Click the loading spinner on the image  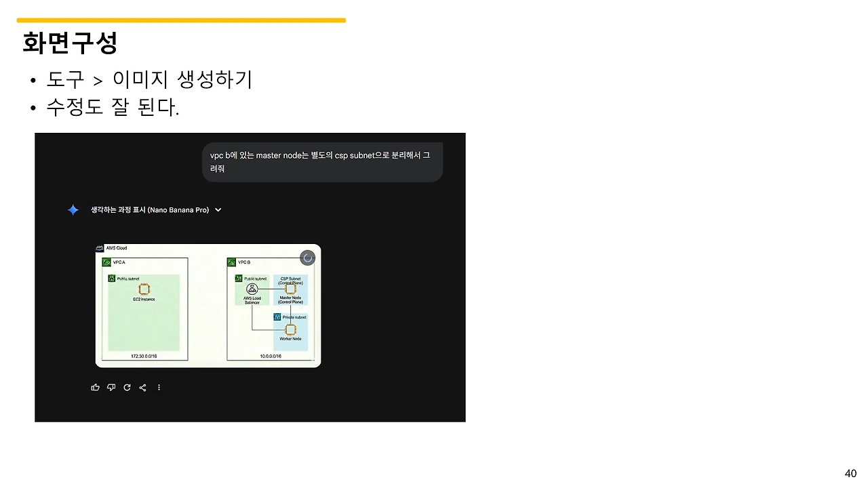[307, 258]
